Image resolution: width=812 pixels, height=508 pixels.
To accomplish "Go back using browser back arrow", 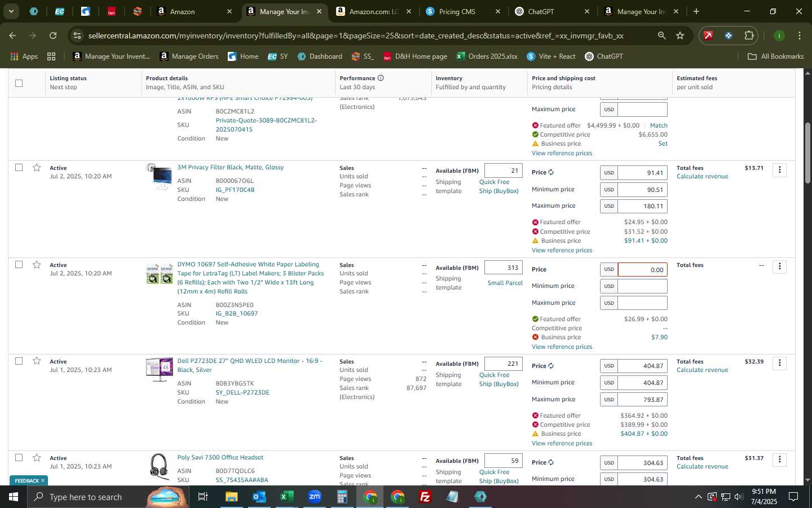I will click(12, 36).
